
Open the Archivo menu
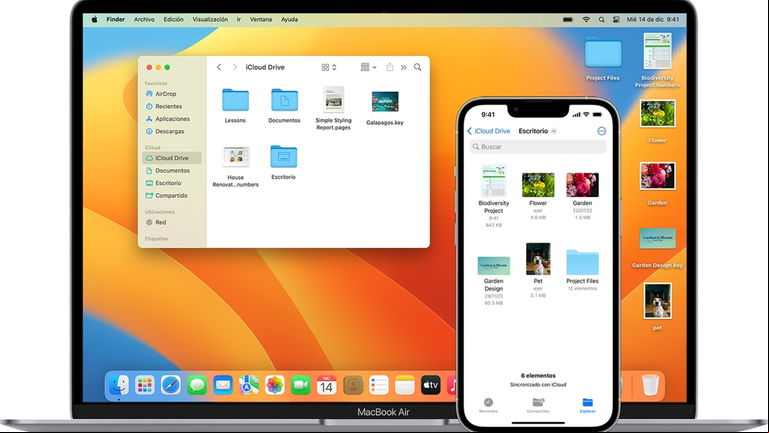coord(144,20)
